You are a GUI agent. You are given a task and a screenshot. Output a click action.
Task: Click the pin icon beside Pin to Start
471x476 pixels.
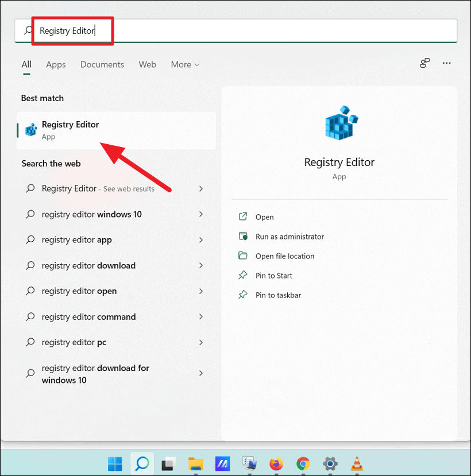(243, 275)
